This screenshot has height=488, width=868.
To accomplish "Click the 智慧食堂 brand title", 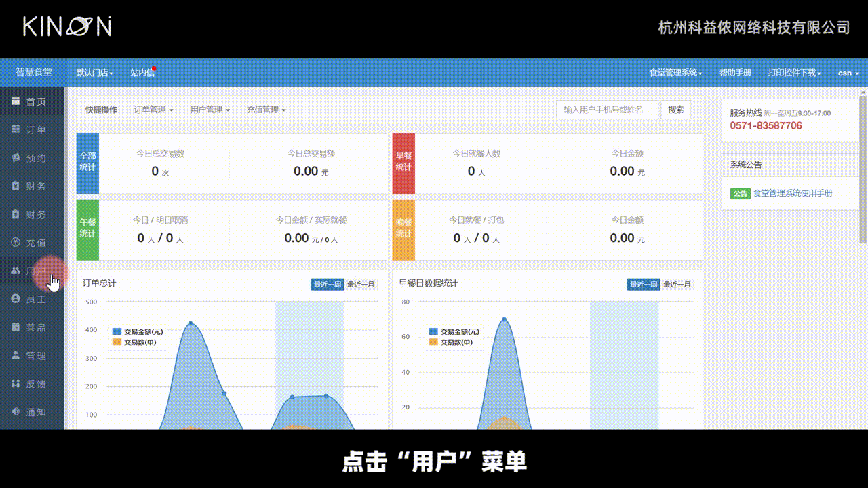I will (34, 72).
